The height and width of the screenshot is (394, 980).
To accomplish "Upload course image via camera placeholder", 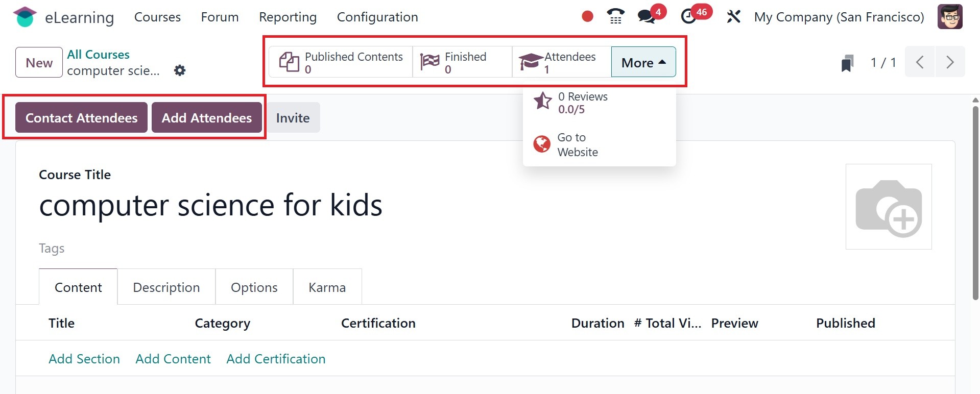I will tap(889, 207).
